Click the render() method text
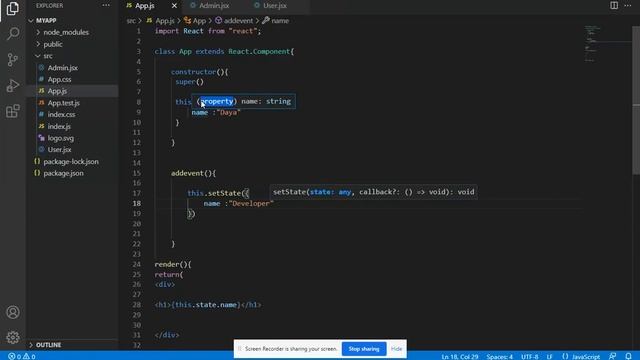 click(173, 264)
